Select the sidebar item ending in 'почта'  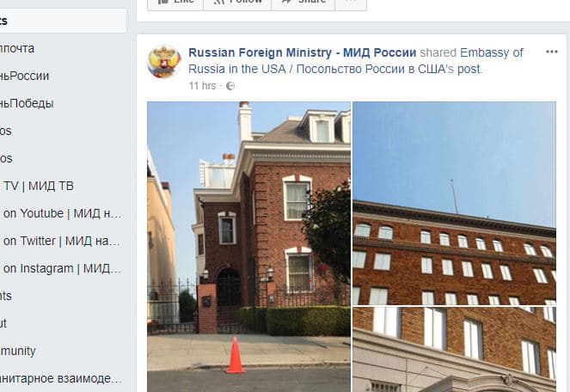click(x=17, y=48)
